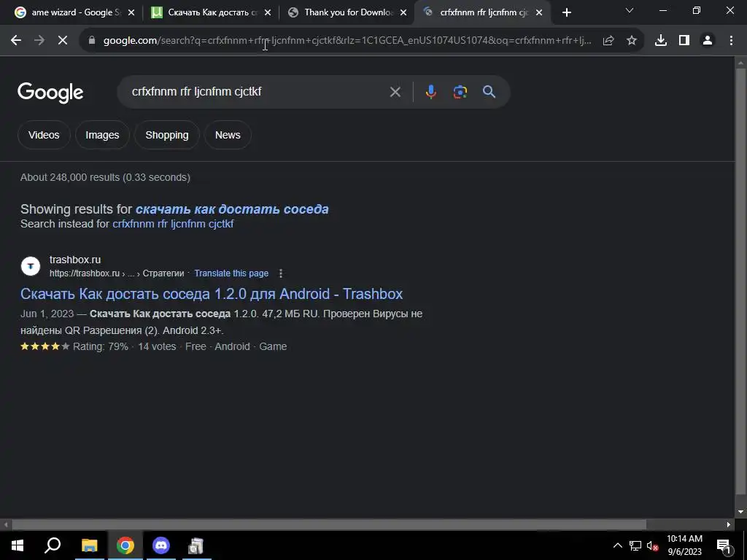Click 'Rating: 79%' text
The image size is (747, 560).
101,346
